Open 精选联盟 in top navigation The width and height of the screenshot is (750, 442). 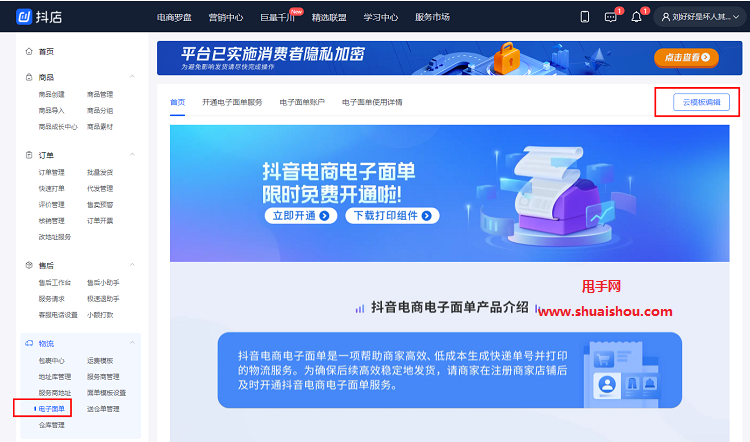[x=329, y=17]
